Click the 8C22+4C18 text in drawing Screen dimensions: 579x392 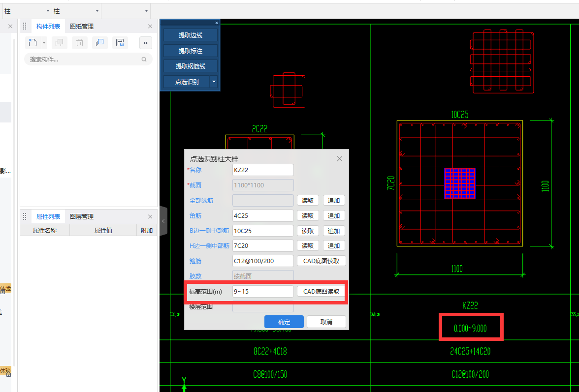click(270, 352)
